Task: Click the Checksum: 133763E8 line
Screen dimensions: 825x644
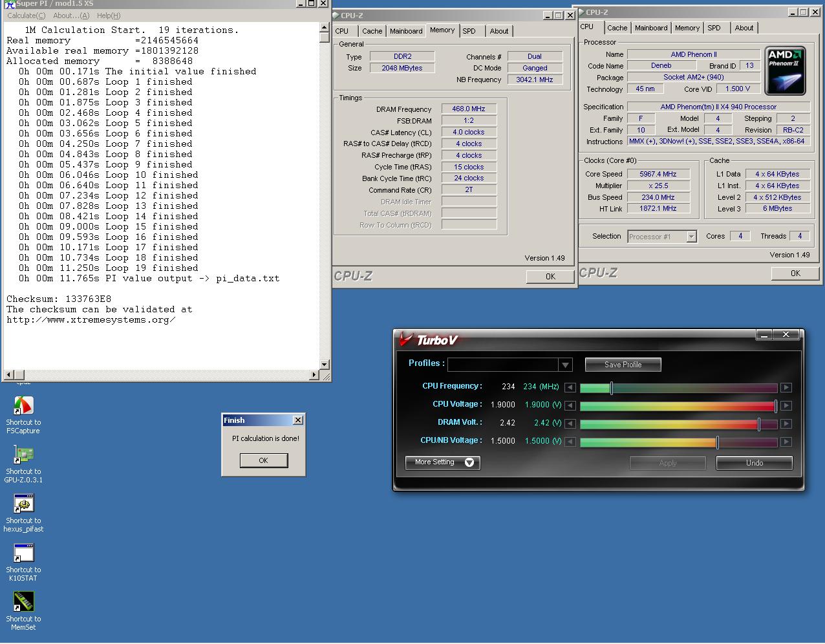Action: [59, 299]
